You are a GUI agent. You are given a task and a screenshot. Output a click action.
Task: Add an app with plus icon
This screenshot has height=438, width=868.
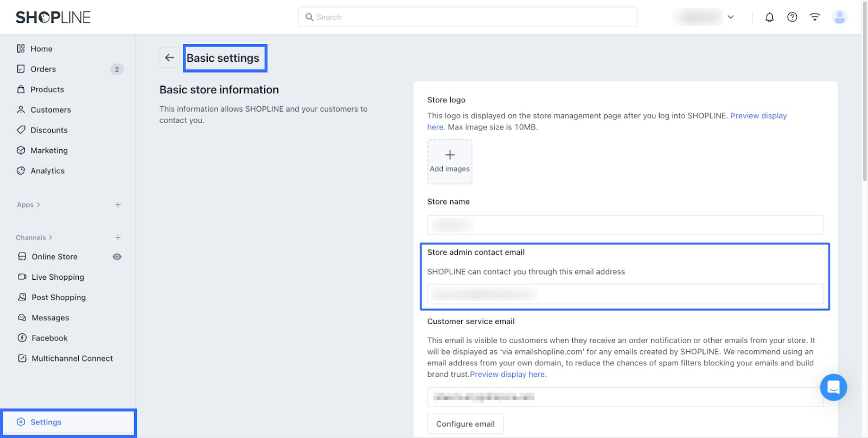[x=118, y=205]
